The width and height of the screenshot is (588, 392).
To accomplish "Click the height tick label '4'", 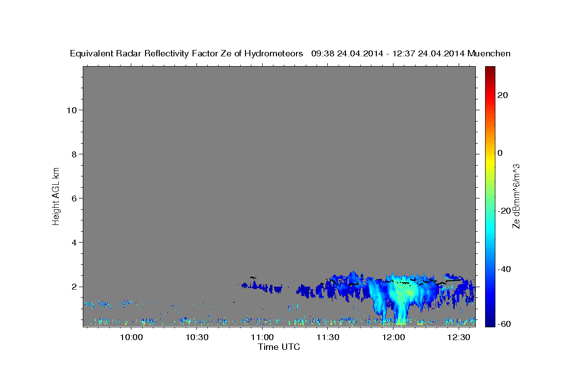I will point(74,243).
